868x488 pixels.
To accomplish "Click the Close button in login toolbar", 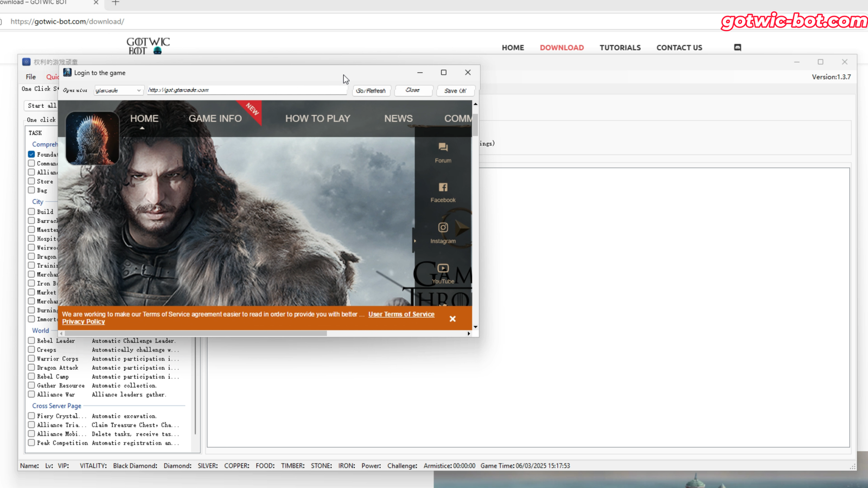I will pyautogui.click(x=413, y=91).
